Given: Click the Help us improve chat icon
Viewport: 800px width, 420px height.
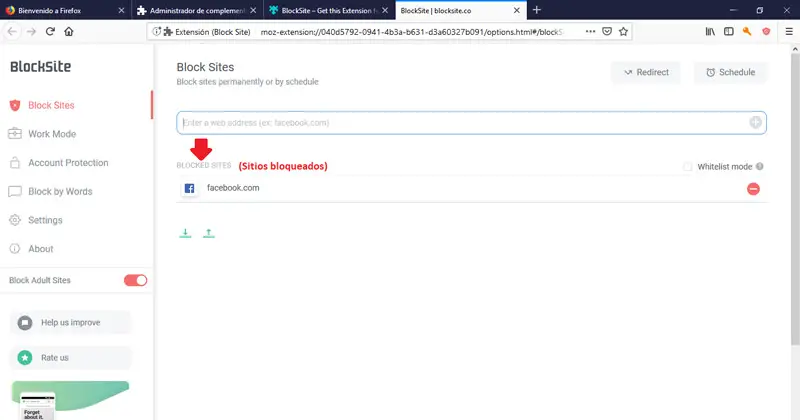Looking at the screenshot, I should click(24, 323).
